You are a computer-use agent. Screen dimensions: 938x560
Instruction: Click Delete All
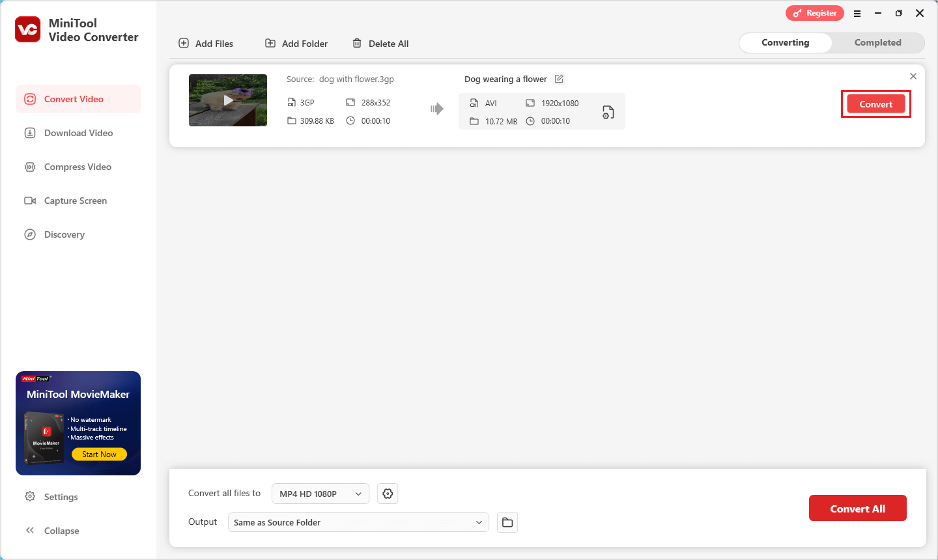(x=380, y=44)
